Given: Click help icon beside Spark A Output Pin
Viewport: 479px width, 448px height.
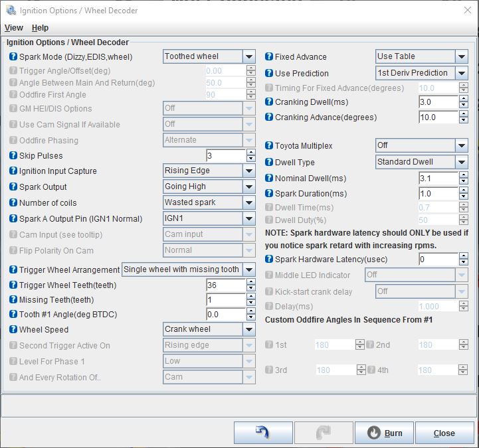Looking at the screenshot, I should (x=13, y=218).
